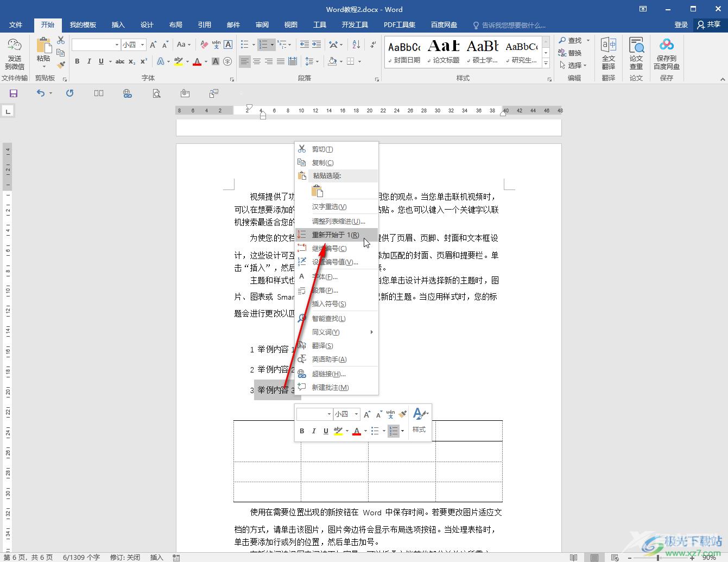This screenshot has height=562, width=728.
Task: Click the Share button at the top right
Action: point(708,25)
